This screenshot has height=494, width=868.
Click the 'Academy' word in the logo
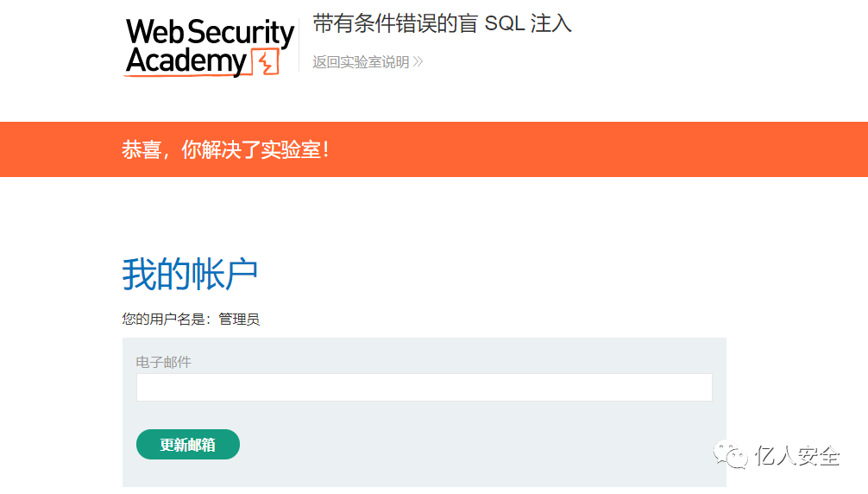[x=186, y=62]
